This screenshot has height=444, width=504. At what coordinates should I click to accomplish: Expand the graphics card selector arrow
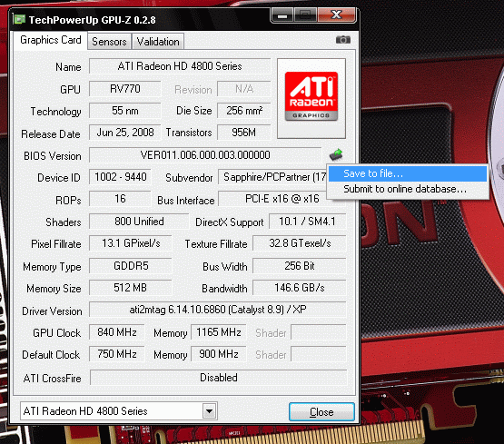click(209, 411)
